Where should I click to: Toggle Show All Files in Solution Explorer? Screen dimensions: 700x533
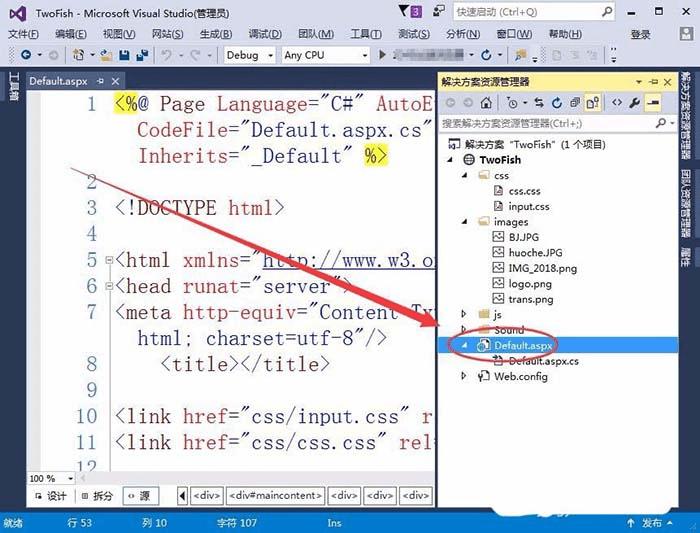click(593, 103)
